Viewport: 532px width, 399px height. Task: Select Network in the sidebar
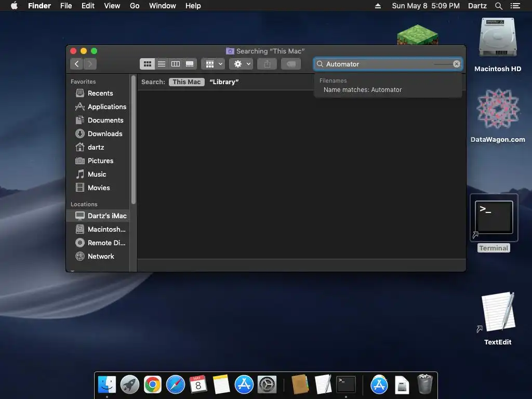point(98,257)
